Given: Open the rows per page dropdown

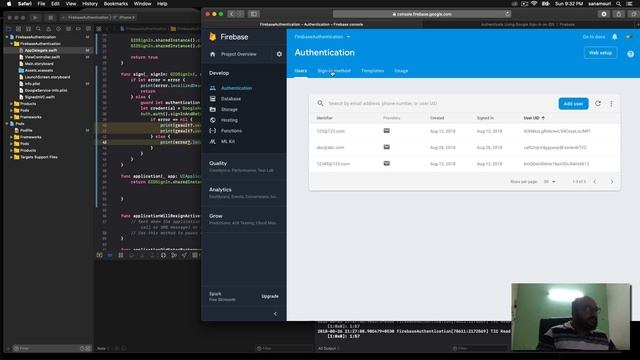Looking at the screenshot, I should point(549,182).
